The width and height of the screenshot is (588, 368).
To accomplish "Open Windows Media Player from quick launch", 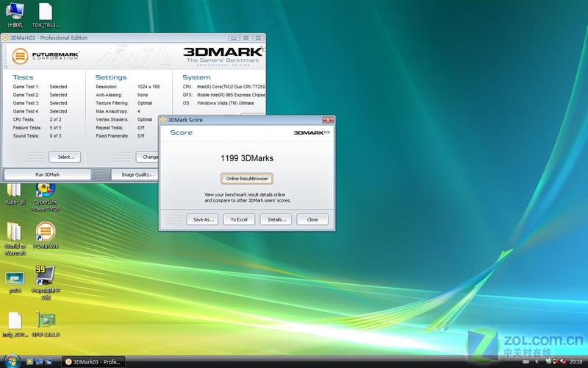I will point(29,362).
